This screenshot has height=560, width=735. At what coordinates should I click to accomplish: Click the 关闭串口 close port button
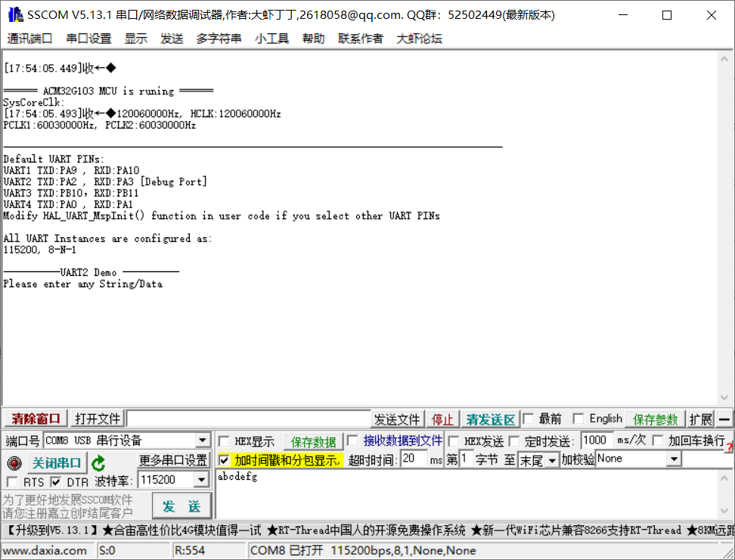pyautogui.click(x=56, y=463)
